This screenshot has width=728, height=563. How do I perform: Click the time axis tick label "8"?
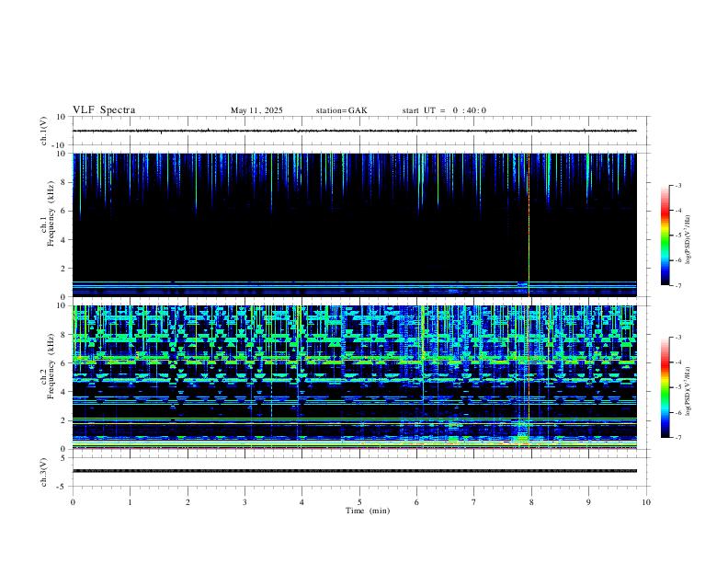[531, 502]
